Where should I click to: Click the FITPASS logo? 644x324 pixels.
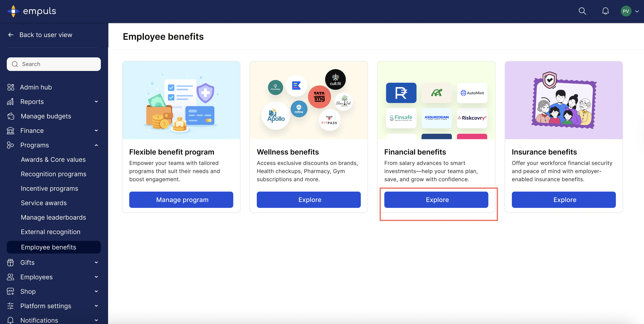point(329,120)
